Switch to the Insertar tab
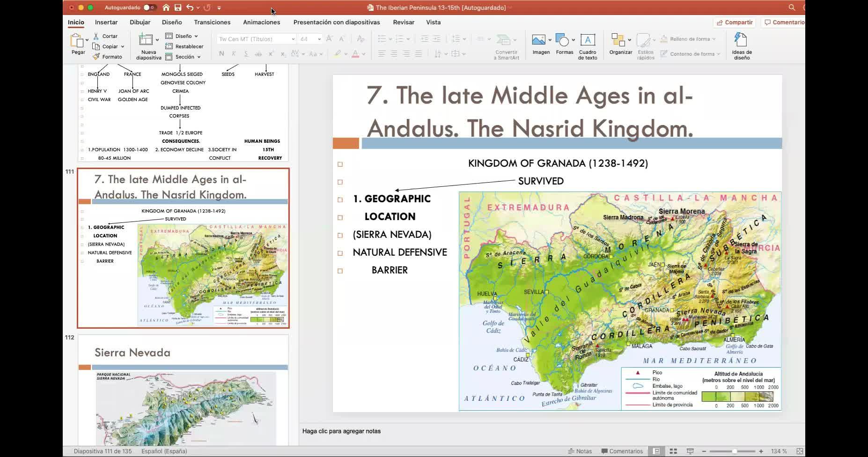Screen dimensions: 868x457 coord(106,22)
